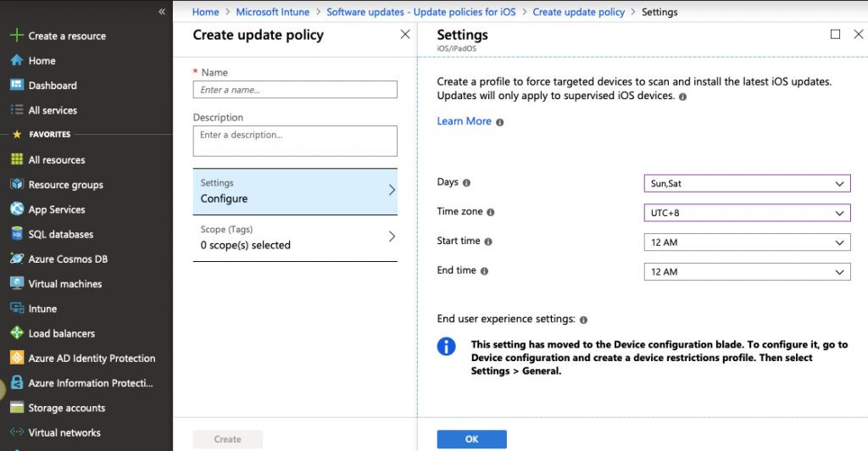Screen dimensions: 868x451
Task: Close the Create update policy blade
Action: 405,34
